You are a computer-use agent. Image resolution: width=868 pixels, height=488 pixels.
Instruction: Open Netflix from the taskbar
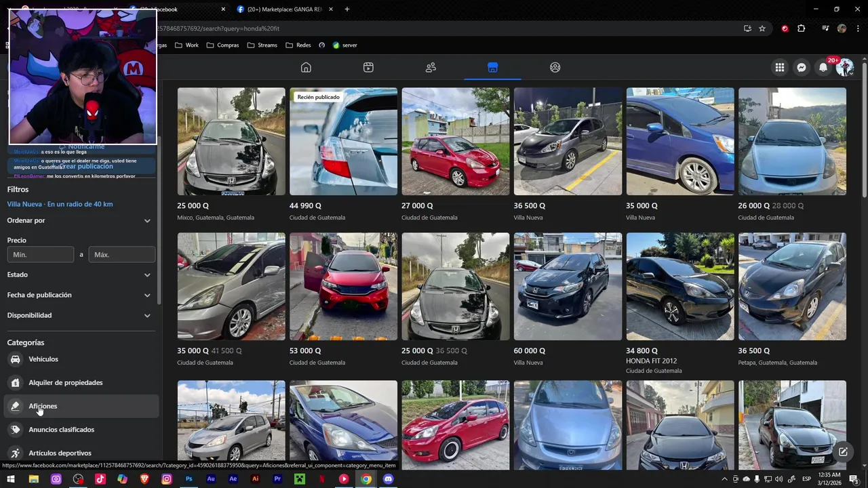click(x=321, y=479)
